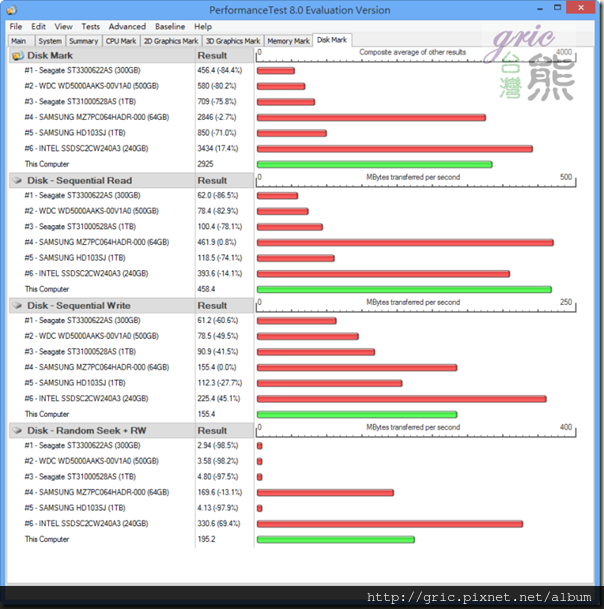Select Disk Mark row #1 Seagate ST3300622AS
This screenshot has height=609, width=604.
coord(82,70)
